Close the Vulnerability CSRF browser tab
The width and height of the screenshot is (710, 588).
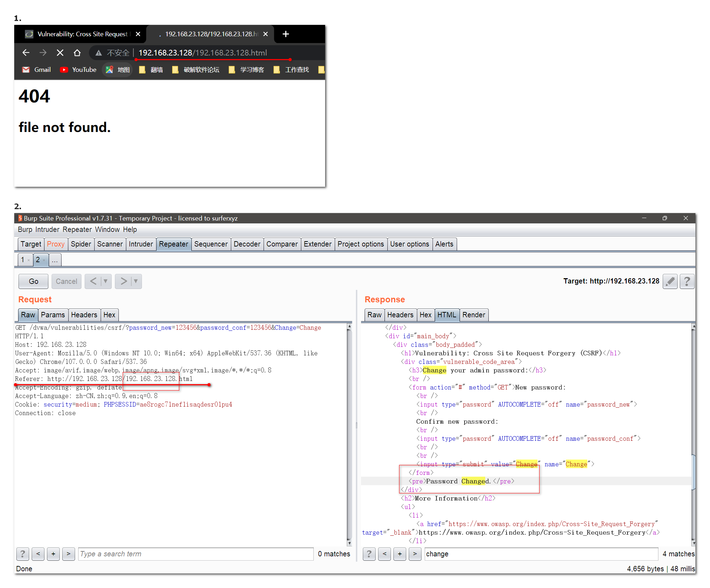[x=138, y=34]
